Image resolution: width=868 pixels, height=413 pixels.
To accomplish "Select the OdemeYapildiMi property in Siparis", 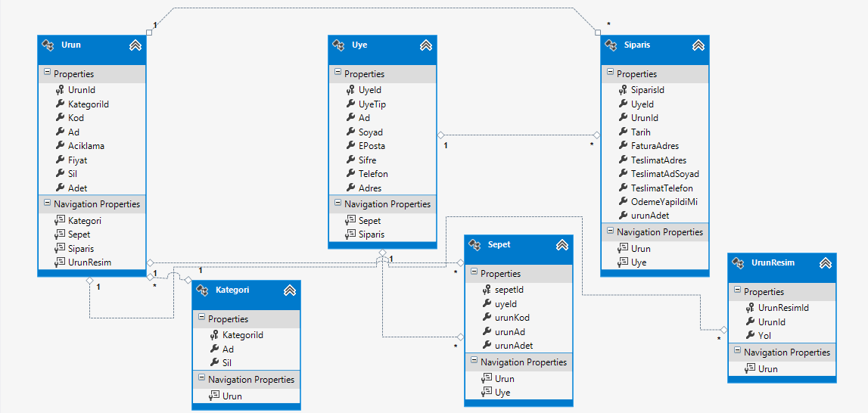I will click(x=664, y=202).
